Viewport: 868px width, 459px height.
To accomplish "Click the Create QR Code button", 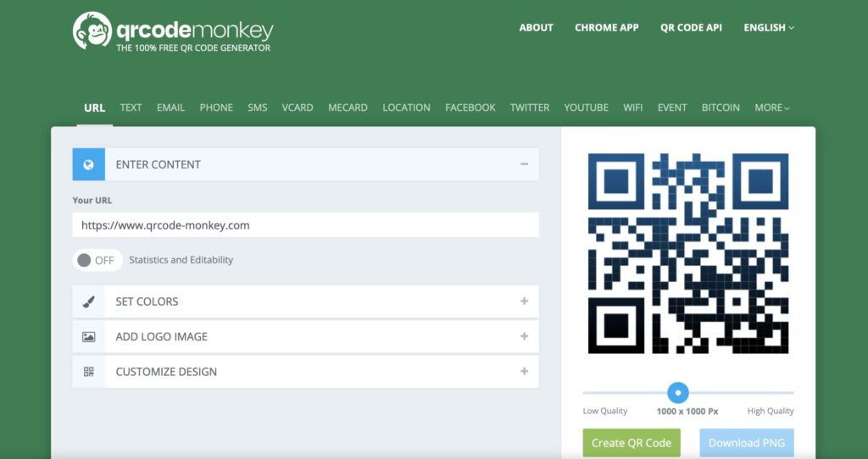I will (632, 442).
